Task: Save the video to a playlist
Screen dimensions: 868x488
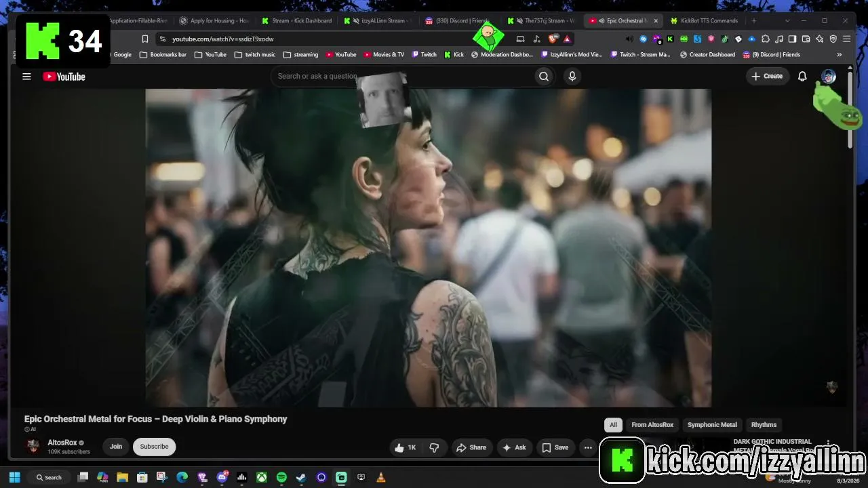Action: click(x=555, y=447)
